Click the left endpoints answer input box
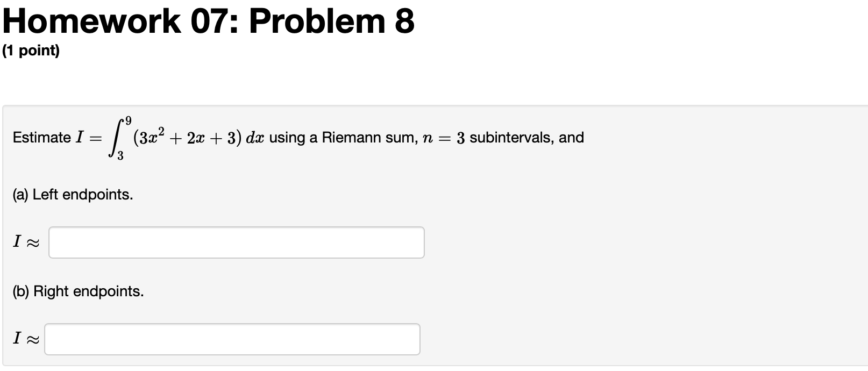Screen dimensions: 868x371 [x=236, y=242]
